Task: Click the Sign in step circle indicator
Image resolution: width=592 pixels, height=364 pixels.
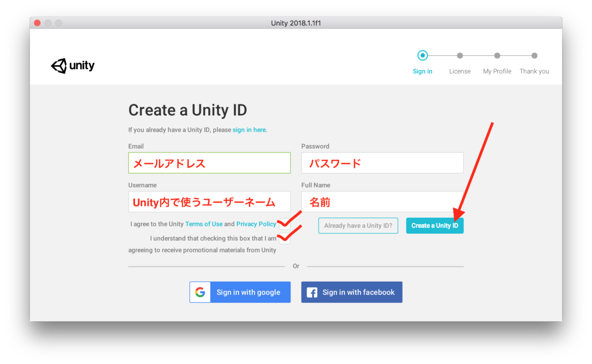Action: click(x=422, y=55)
